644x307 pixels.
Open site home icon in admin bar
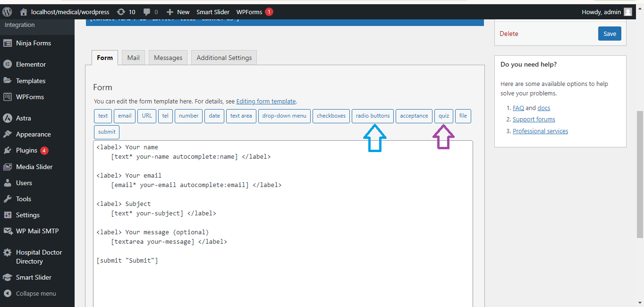(x=24, y=12)
